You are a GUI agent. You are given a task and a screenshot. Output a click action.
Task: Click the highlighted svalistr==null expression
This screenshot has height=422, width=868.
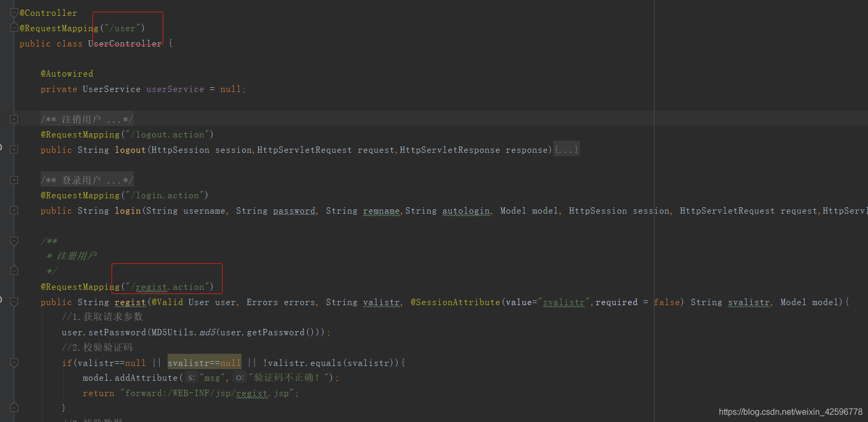point(204,363)
